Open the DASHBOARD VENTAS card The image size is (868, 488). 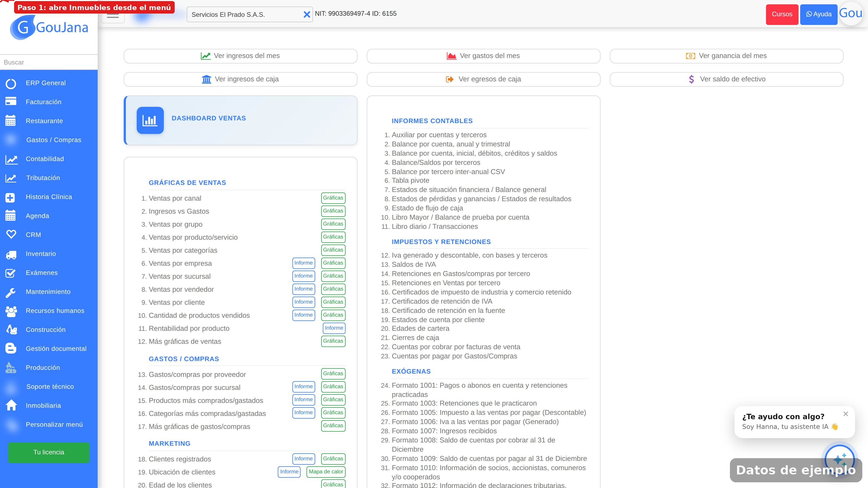click(240, 120)
